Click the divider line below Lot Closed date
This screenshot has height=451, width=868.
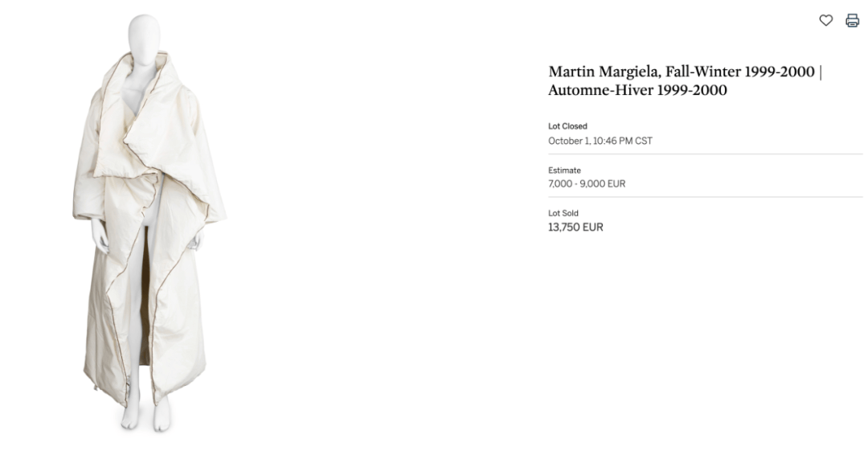[706, 154]
